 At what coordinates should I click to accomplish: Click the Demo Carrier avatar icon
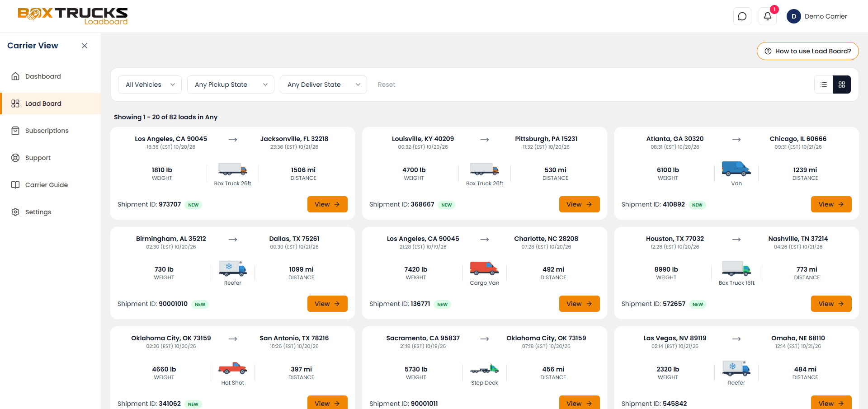point(794,16)
